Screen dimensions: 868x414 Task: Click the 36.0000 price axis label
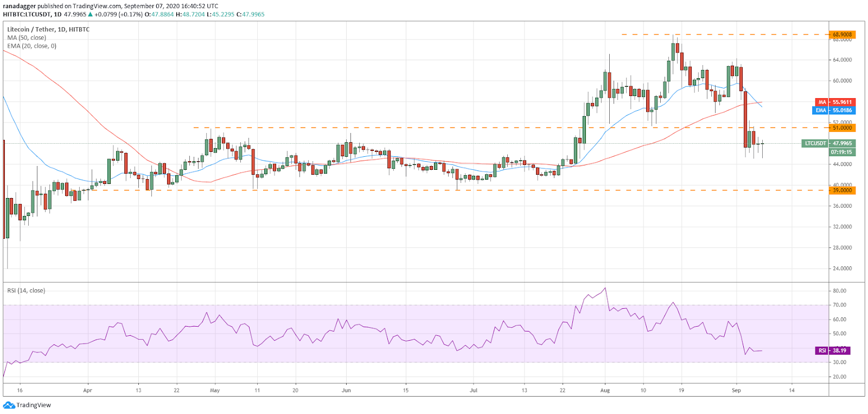(x=843, y=206)
